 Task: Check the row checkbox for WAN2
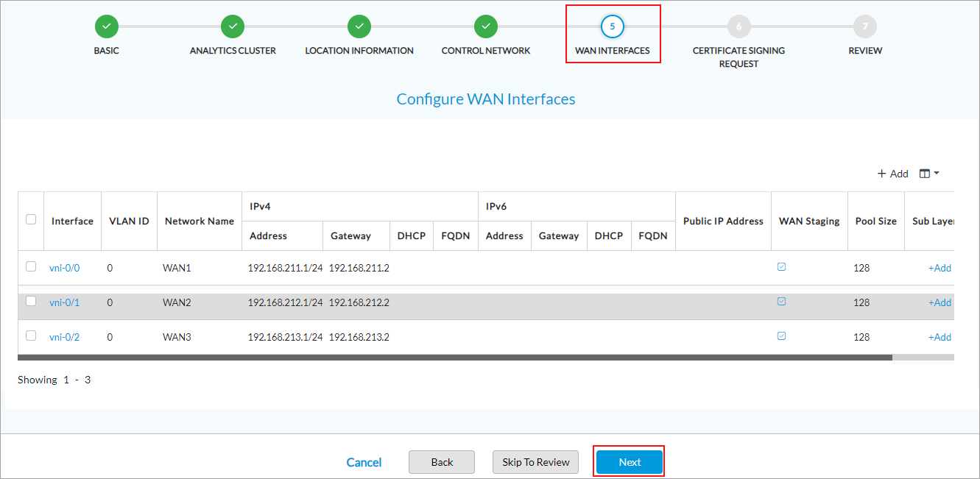click(30, 301)
